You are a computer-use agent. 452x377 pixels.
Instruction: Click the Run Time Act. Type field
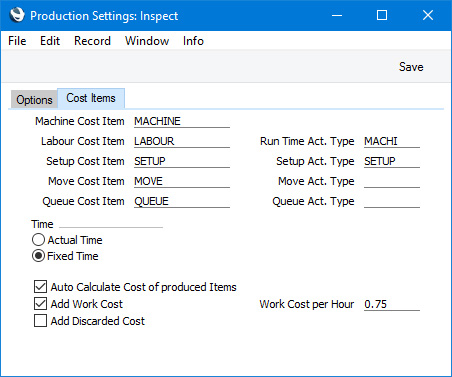pos(392,141)
